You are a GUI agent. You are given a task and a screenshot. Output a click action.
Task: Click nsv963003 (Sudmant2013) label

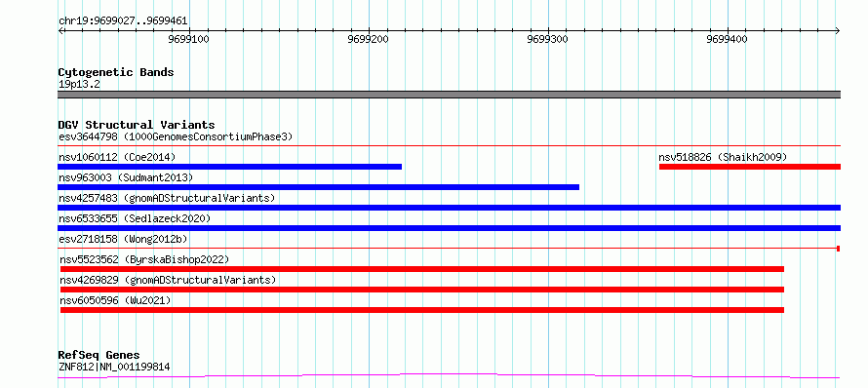click(126, 177)
